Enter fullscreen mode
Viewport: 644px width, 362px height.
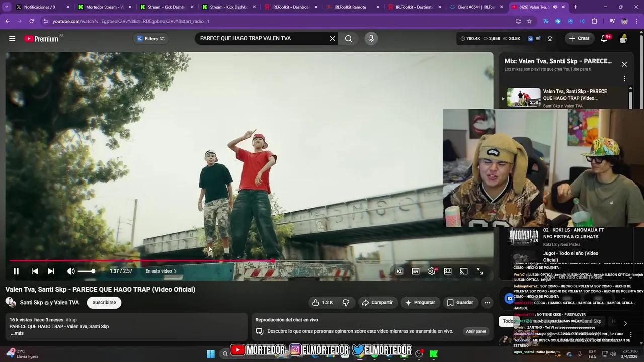click(480, 271)
